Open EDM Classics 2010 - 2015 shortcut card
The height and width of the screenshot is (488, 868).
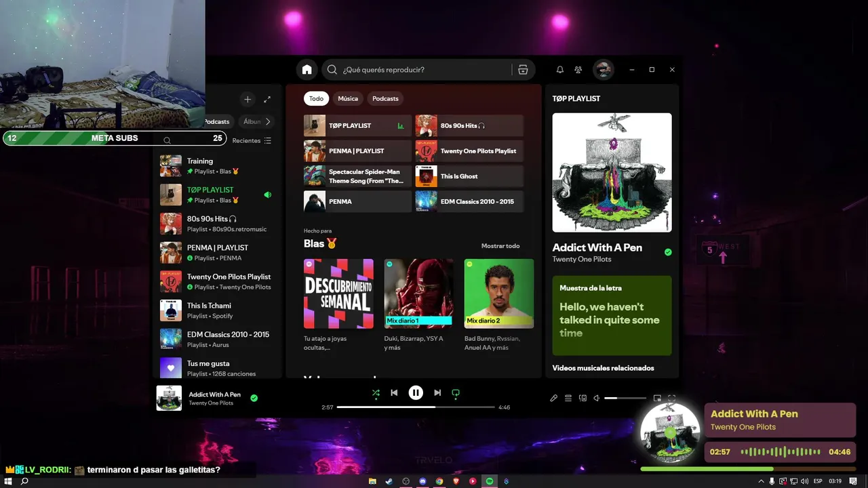click(x=469, y=201)
